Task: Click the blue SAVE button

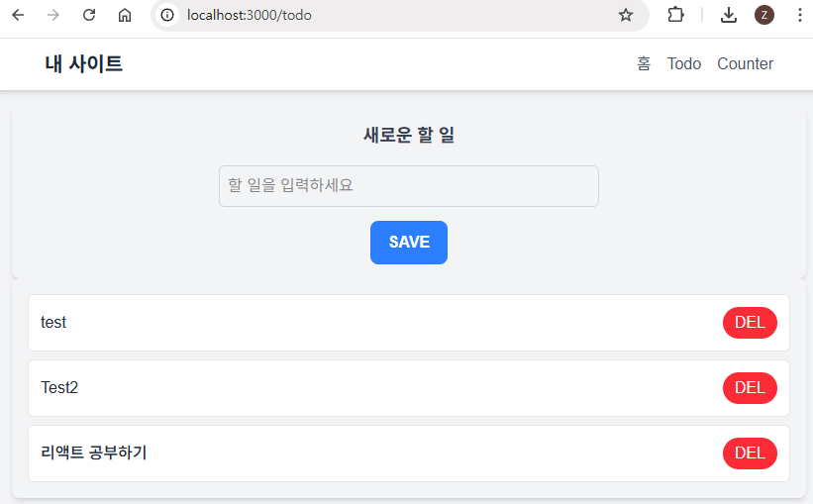Action: 409,243
